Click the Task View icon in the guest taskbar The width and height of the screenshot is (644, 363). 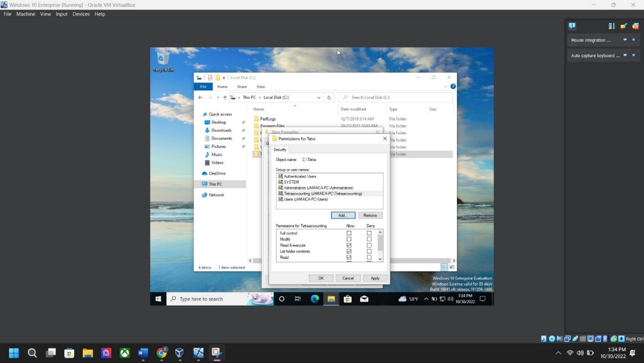298,299
